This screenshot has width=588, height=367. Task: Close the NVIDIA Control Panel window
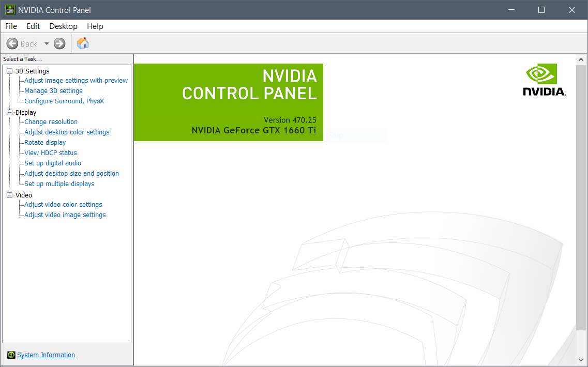572,10
